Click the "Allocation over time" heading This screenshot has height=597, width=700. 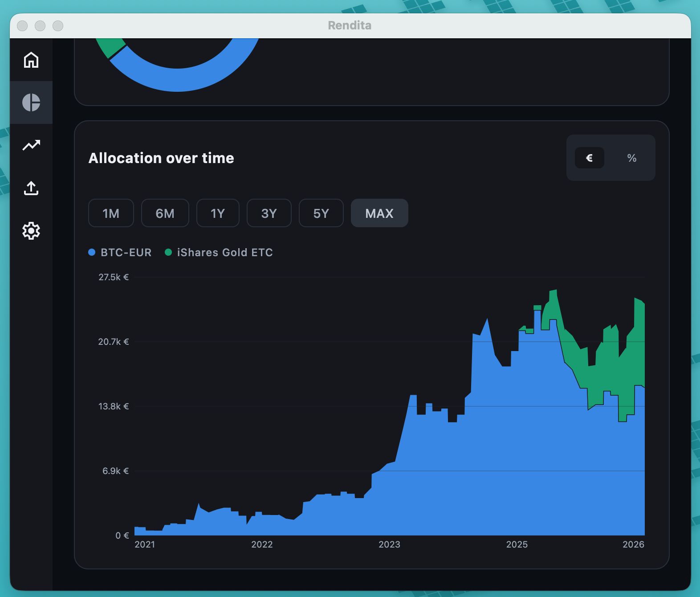[161, 158]
